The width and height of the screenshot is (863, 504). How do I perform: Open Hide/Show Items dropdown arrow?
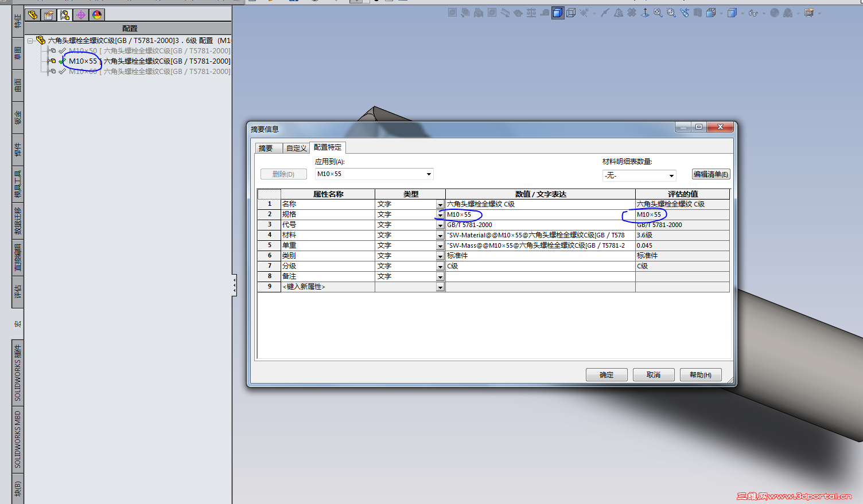point(764,13)
